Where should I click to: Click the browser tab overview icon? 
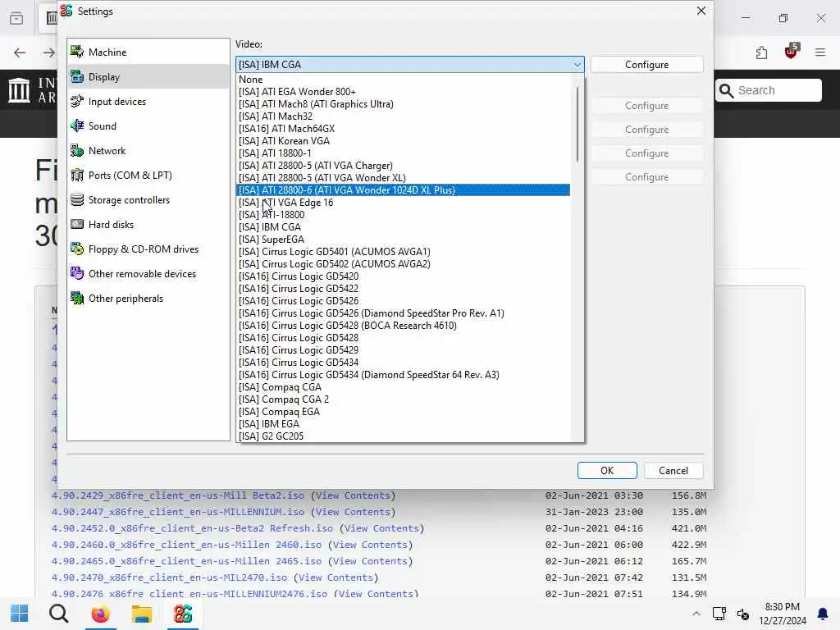point(16,18)
